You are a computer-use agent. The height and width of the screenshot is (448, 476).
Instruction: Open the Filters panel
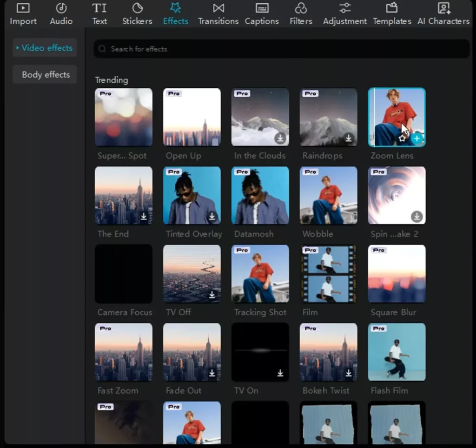coord(301,14)
